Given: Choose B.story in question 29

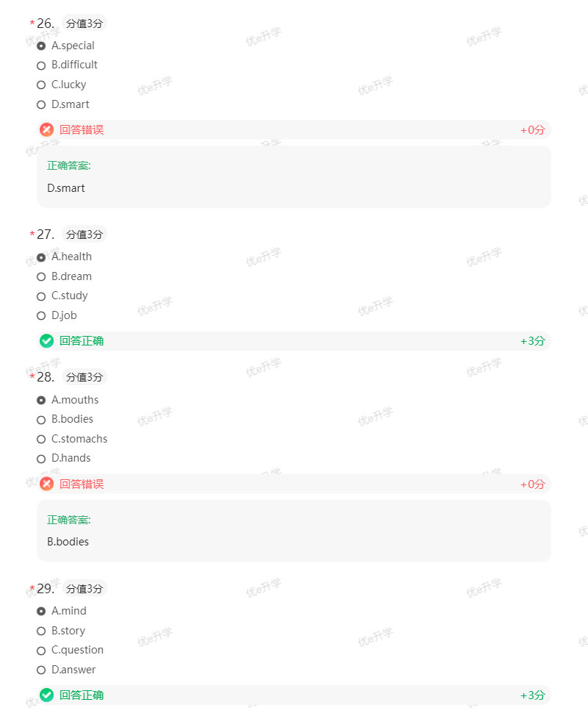Looking at the screenshot, I should [x=41, y=631].
